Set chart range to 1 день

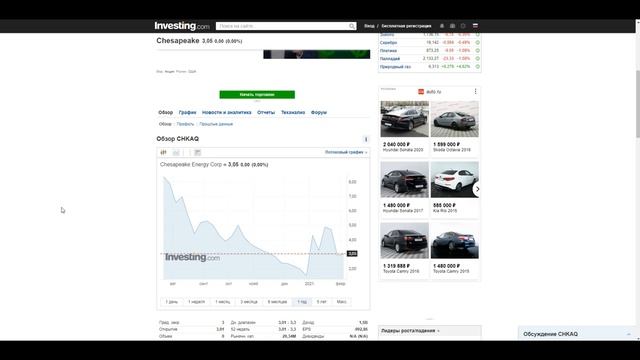[x=171, y=302]
